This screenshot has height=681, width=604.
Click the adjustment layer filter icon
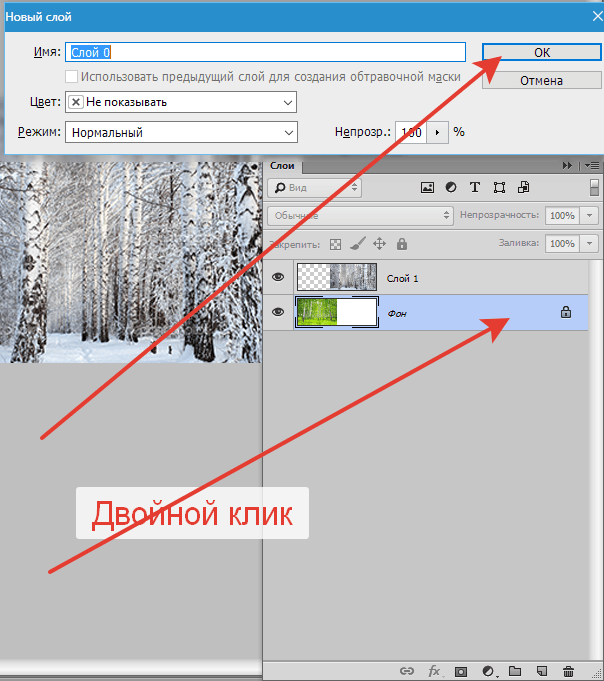coord(451,187)
